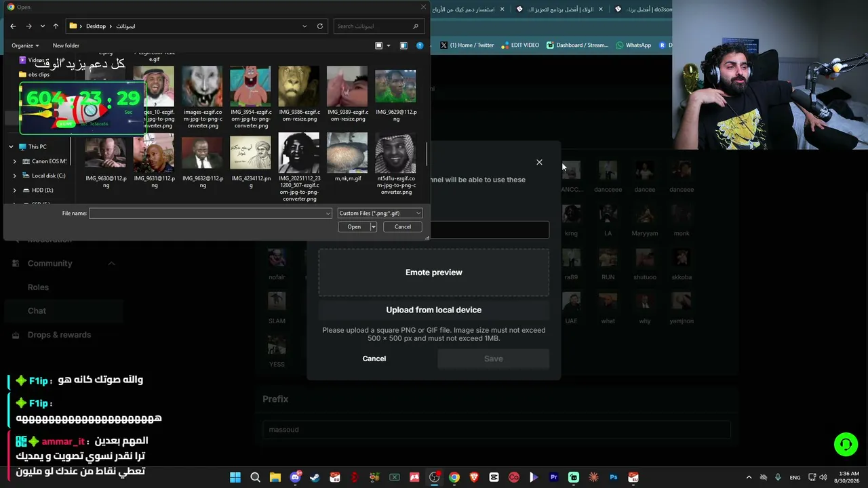Click New folder in the file dialog

(66, 45)
